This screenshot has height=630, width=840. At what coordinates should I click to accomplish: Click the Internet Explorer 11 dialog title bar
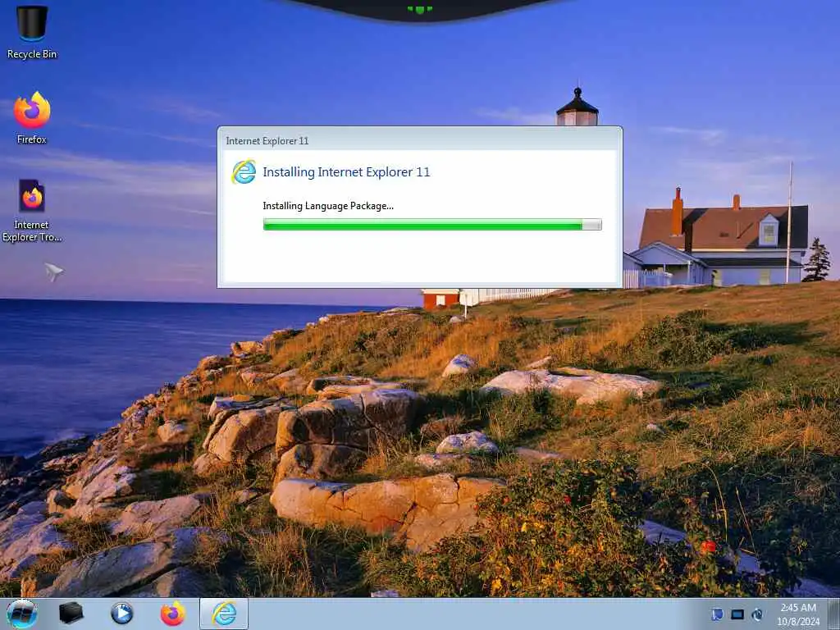[x=419, y=140]
